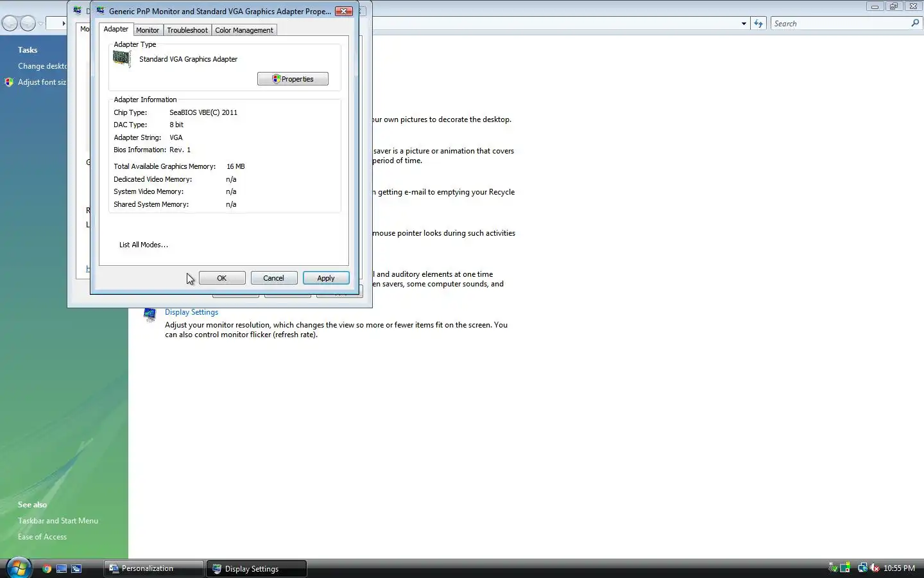Open the Start menu orb
Viewport: 924px width, 578px height.
pos(19,568)
